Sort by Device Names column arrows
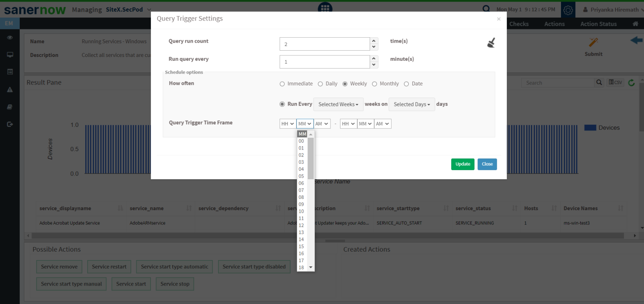The height and width of the screenshot is (304, 644). (x=621, y=208)
